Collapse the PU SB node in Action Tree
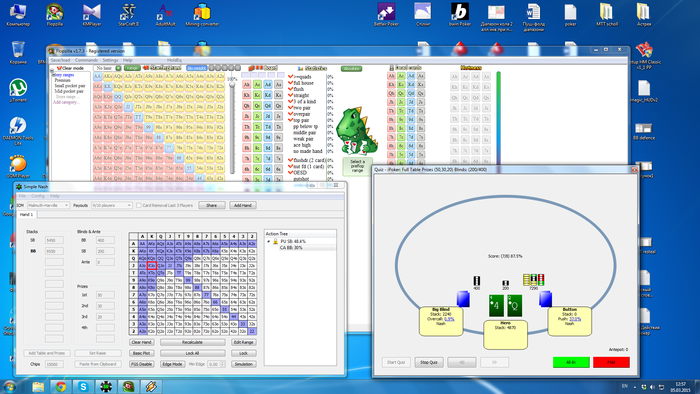This screenshot has height=394, width=700. (269, 241)
